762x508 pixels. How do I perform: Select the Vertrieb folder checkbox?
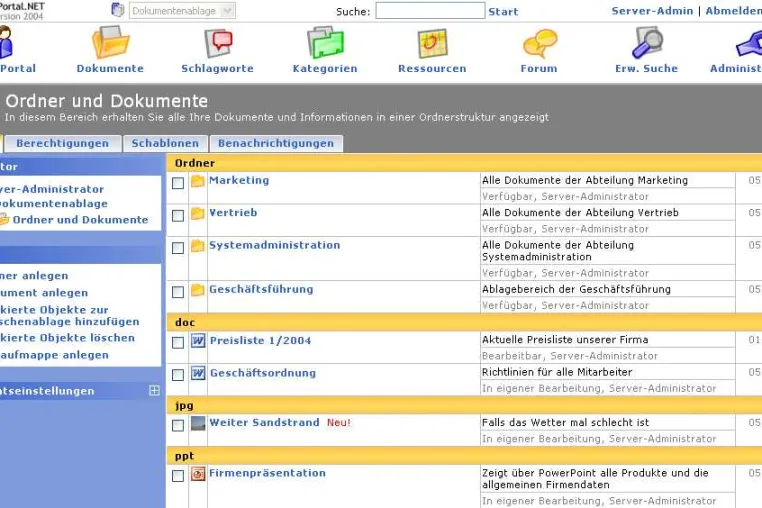pos(178,215)
